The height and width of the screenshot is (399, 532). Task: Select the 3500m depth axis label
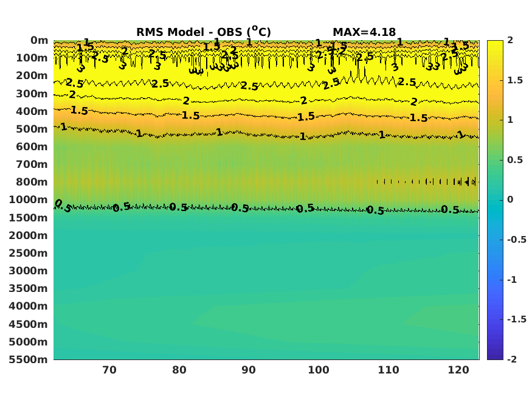[29, 288]
